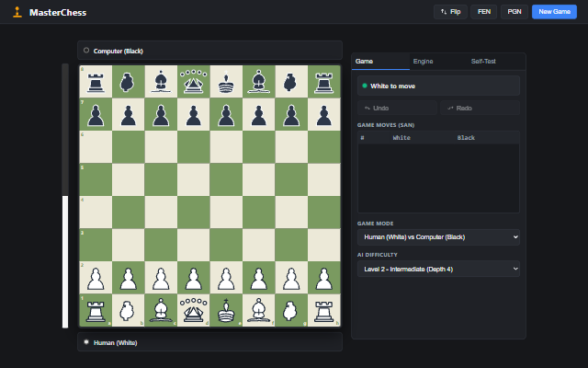Select the white king on e1

226,310
